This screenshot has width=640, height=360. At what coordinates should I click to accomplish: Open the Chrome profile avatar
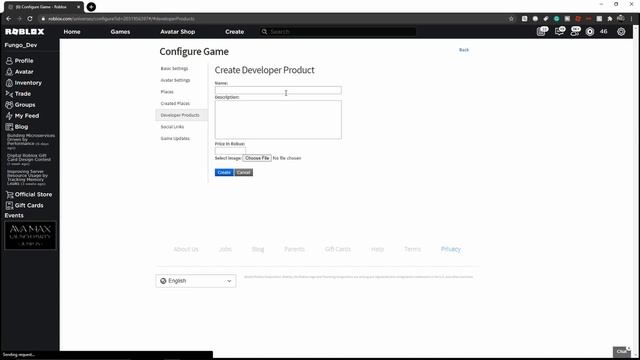[621, 18]
